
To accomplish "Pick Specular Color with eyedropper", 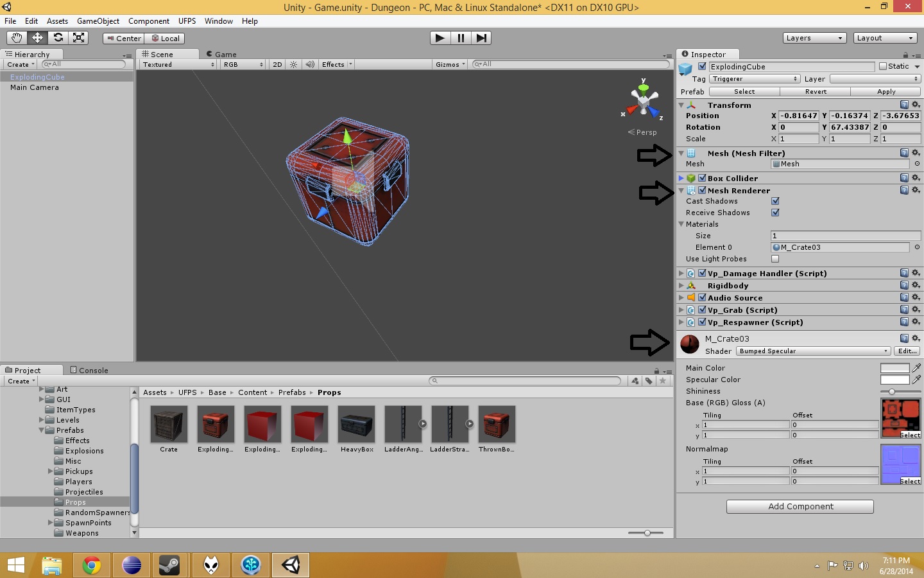I will (916, 380).
